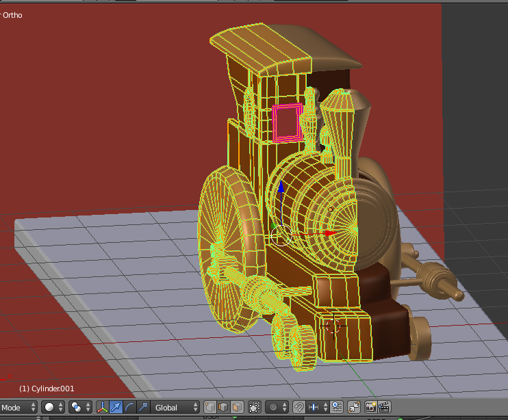
Task: Switch to face select mode
Action: tap(237, 407)
